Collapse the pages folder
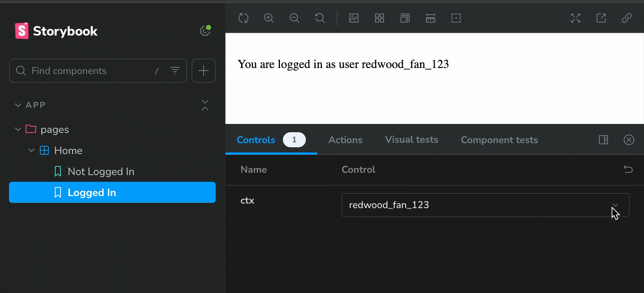This screenshot has width=644, height=293. coord(18,130)
